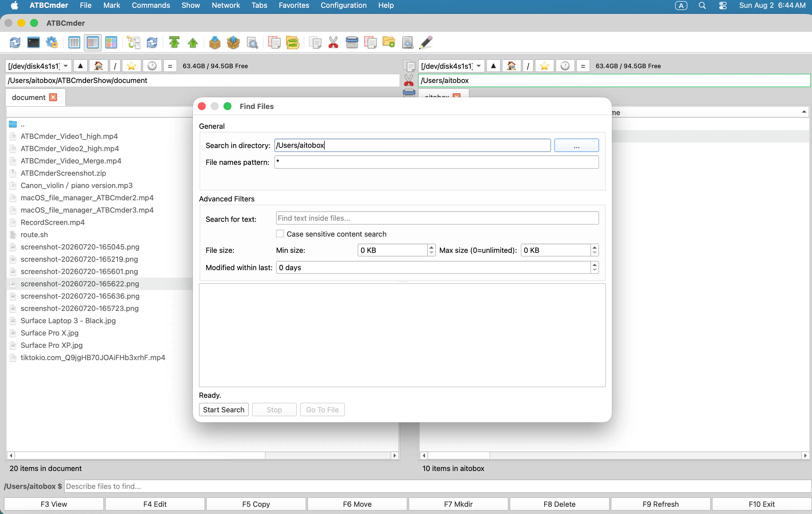
Task: Click the paste icon after the scissors
Action: (352, 43)
